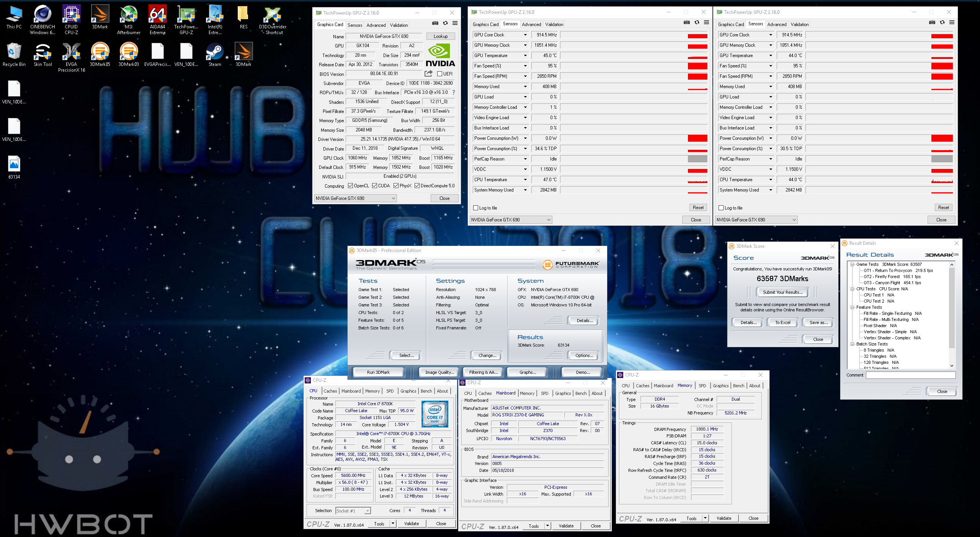Open GPU Temperature sensor dropdown in middle window

(525, 56)
